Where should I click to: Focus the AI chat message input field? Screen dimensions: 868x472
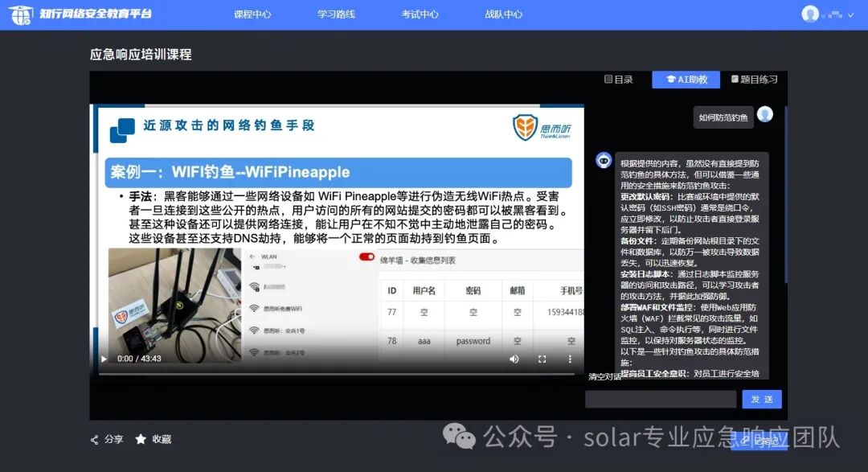tap(661, 399)
